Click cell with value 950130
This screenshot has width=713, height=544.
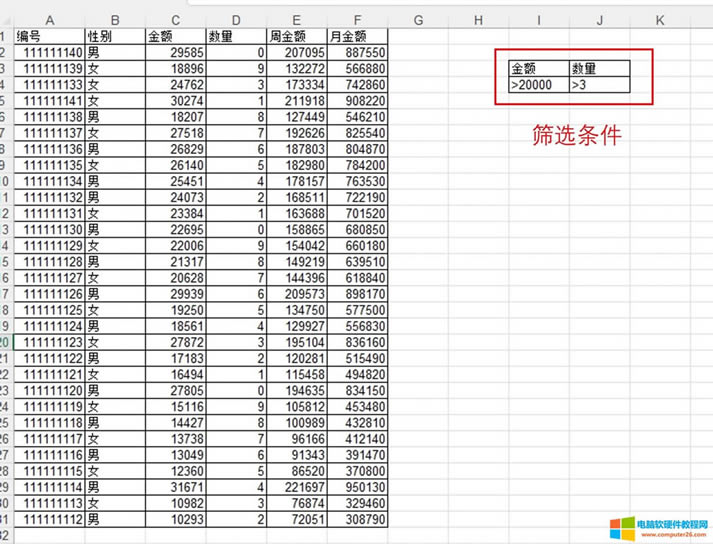357,487
